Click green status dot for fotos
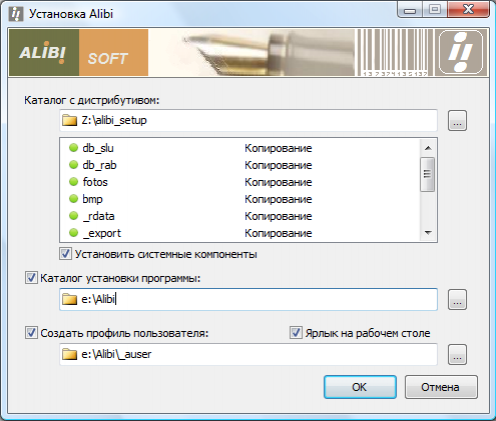This screenshot has height=421, width=496. click(73, 182)
